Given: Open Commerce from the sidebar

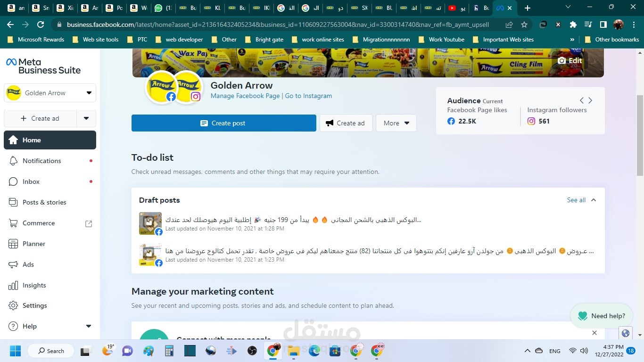Looking at the screenshot, I should coord(38,223).
